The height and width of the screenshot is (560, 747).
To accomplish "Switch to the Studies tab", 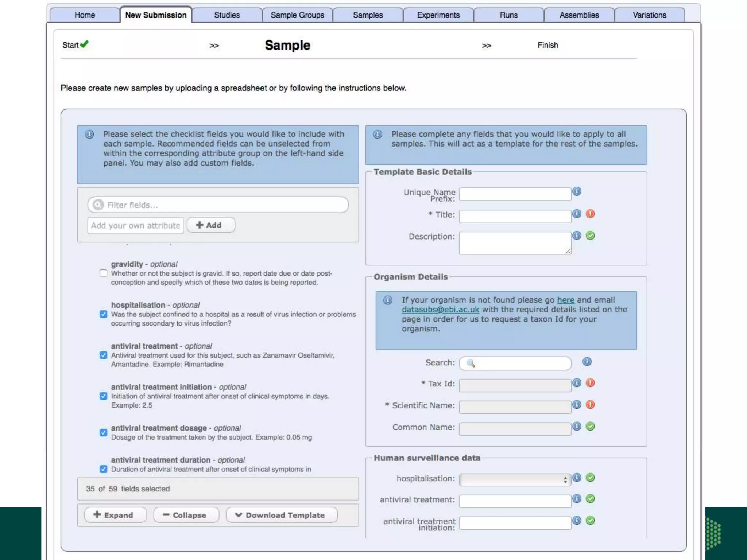I will pos(227,15).
